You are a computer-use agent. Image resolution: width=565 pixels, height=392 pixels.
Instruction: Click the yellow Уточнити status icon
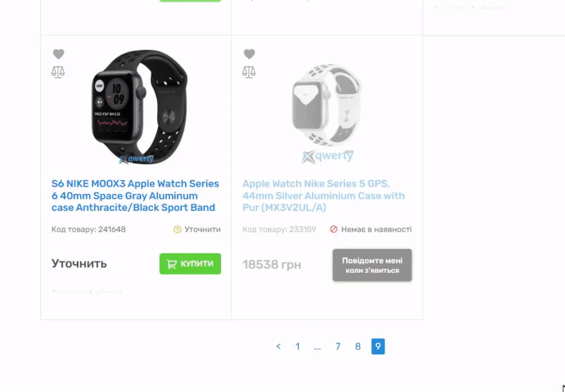177,229
